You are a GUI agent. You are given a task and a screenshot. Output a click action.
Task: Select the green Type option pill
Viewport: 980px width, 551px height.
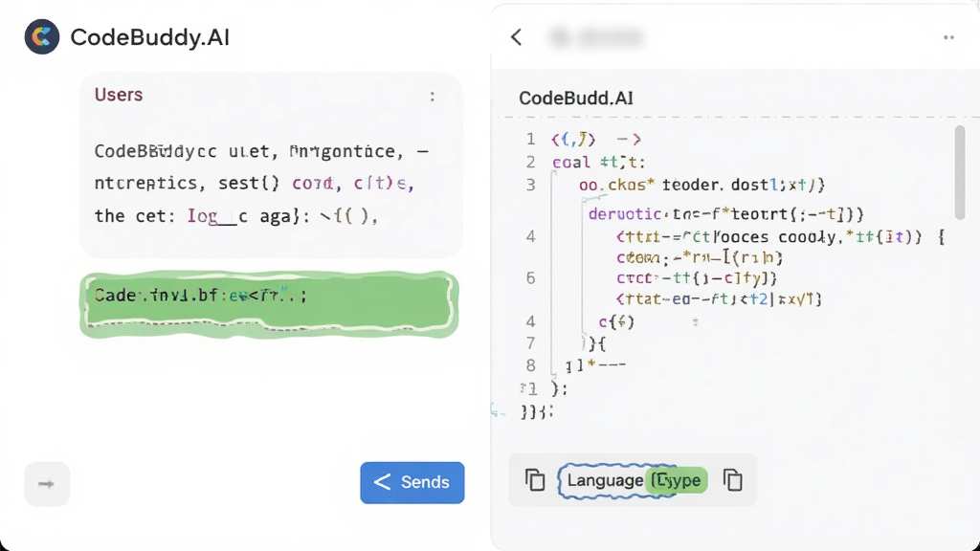tap(678, 480)
